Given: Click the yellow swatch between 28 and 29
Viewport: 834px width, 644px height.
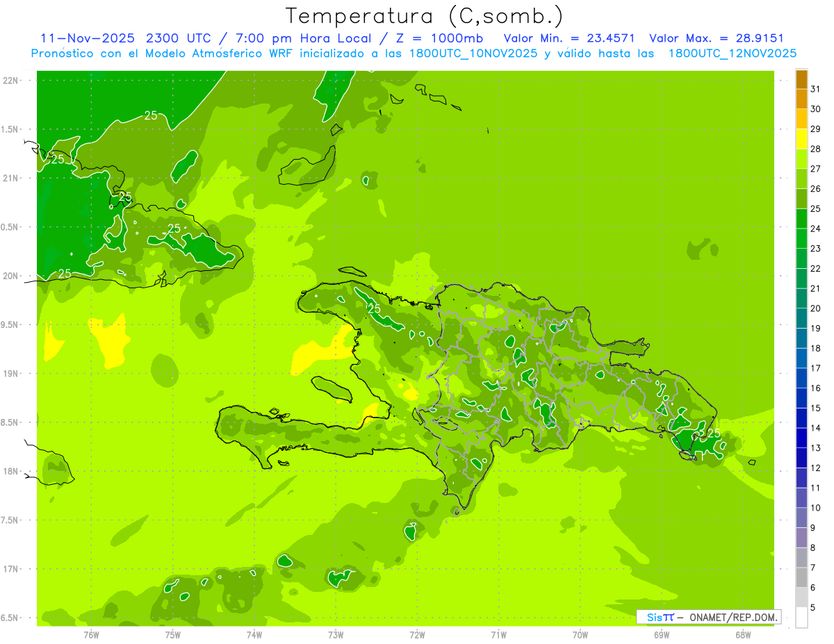Looking at the screenshot, I should pos(801,138).
